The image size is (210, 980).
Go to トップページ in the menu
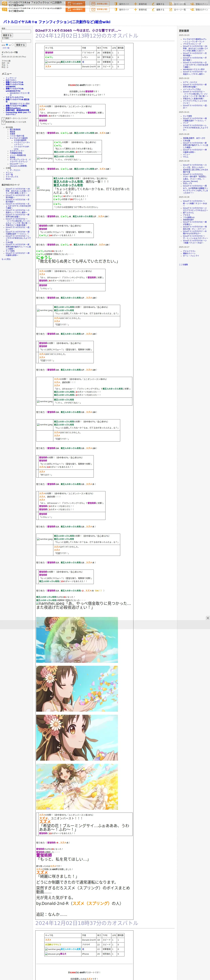11,78
